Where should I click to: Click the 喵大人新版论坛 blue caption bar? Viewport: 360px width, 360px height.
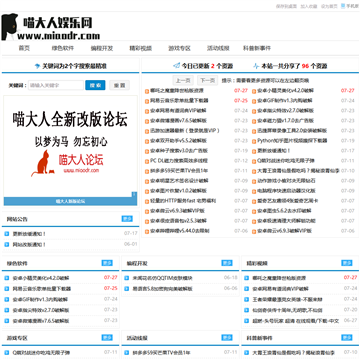(x=70, y=201)
